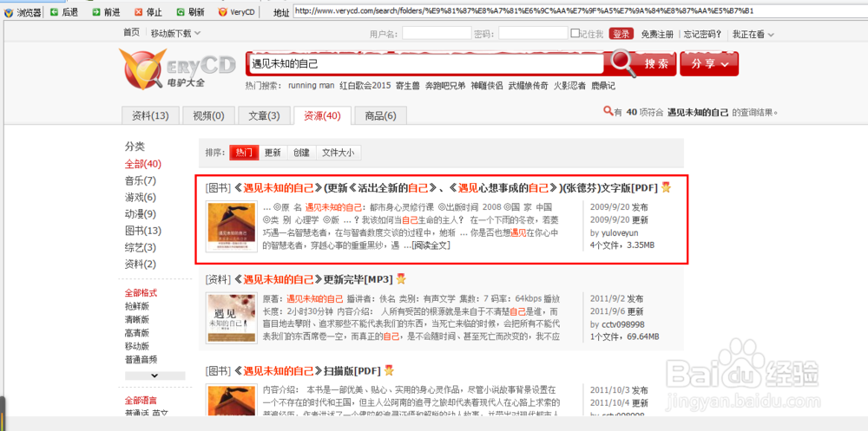Filter by category 图书(13)

tap(143, 230)
